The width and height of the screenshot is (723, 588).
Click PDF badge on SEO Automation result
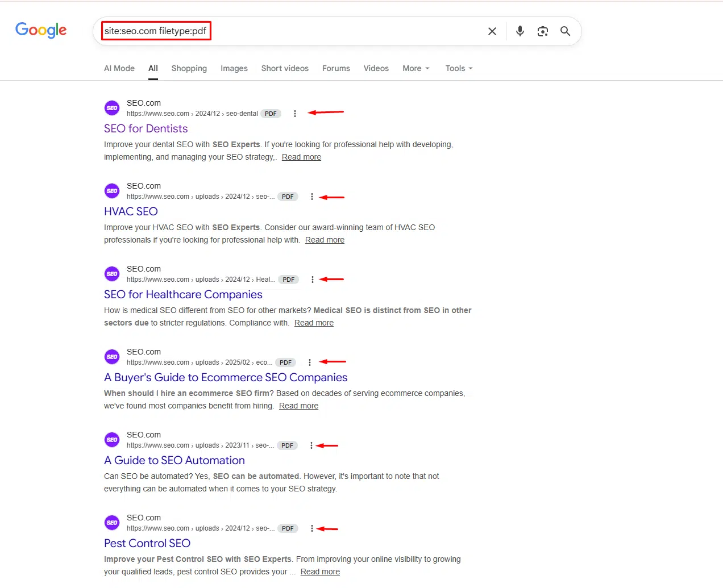click(287, 445)
